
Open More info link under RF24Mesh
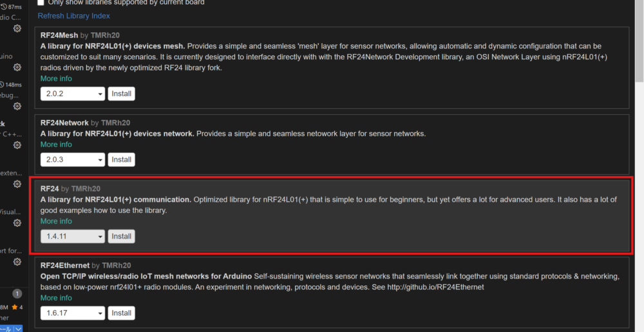[x=56, y=79]
